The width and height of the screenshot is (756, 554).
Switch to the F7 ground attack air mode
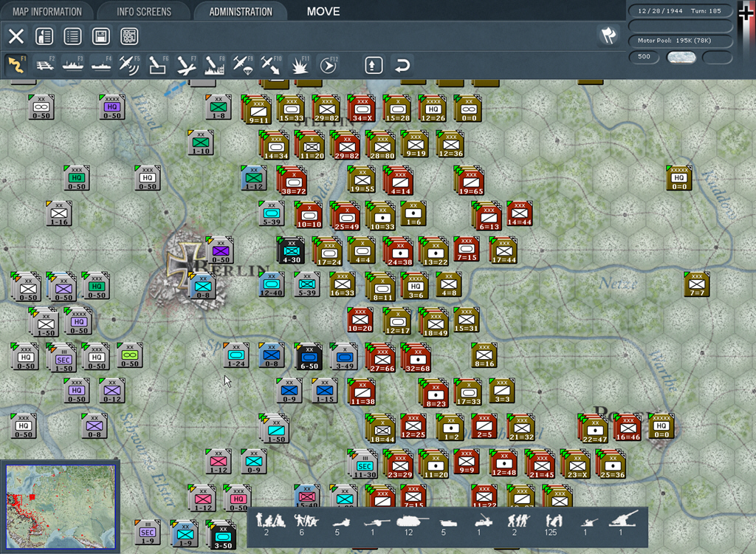186,65
